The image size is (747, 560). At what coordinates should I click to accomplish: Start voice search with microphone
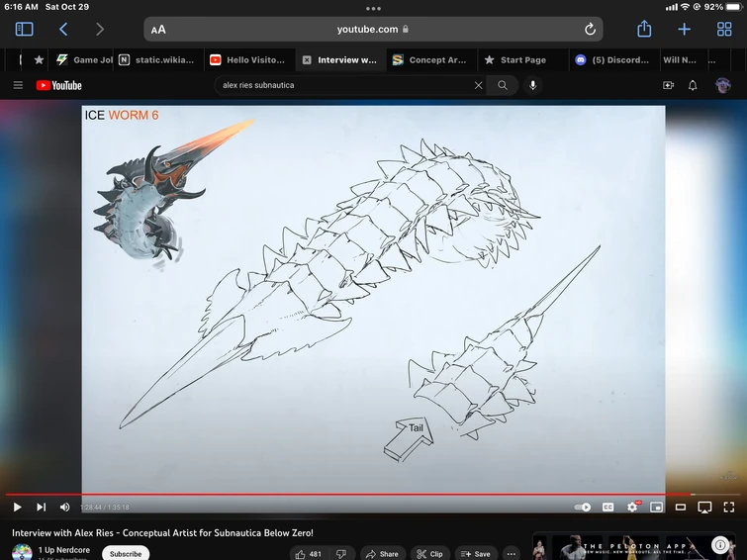(532, 85)
